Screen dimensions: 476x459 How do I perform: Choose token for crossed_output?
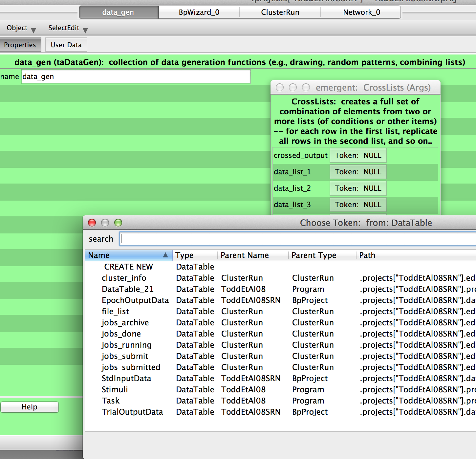click(x=358, y=155)
